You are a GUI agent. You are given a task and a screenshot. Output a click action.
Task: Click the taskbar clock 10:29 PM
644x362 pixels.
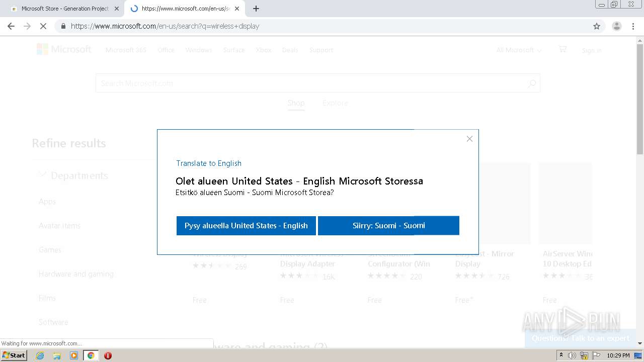(x=618, y=355)
